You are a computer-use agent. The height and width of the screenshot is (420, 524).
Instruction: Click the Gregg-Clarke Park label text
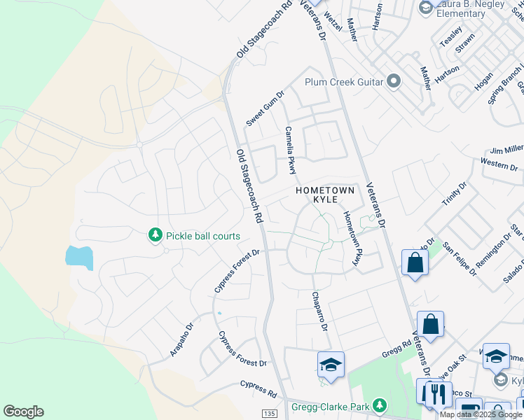330,407
